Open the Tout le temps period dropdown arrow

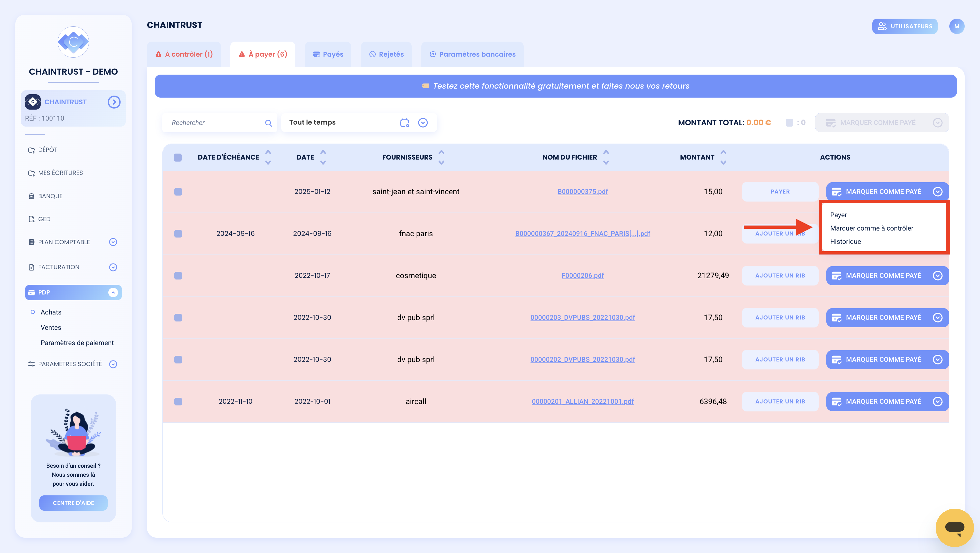tap(423, 123)
